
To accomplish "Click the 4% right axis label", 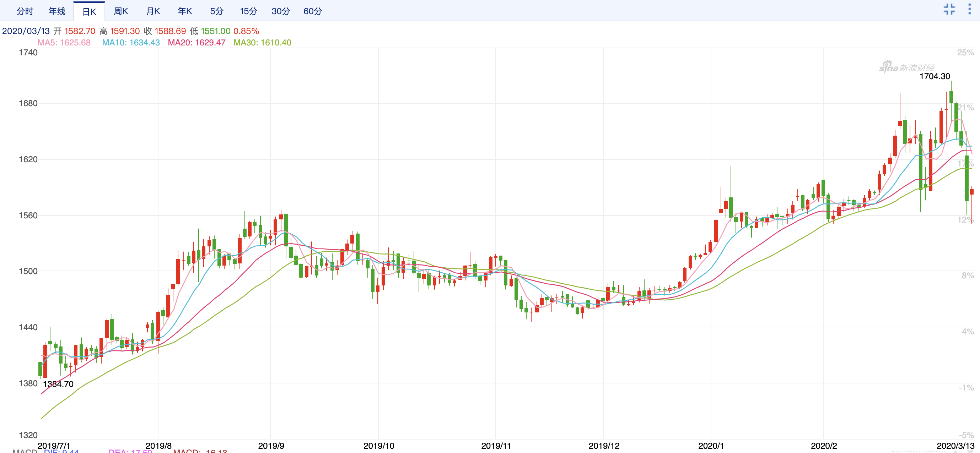I will [x=968, y=332].
